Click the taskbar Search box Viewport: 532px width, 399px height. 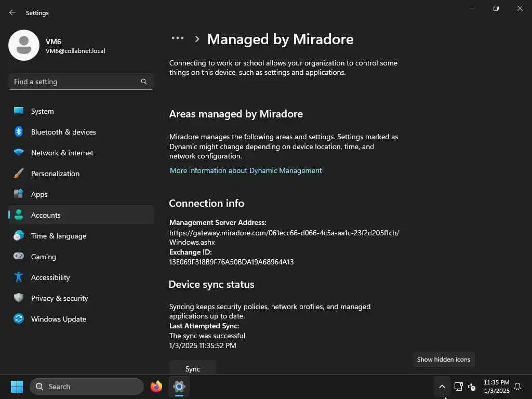87,387
